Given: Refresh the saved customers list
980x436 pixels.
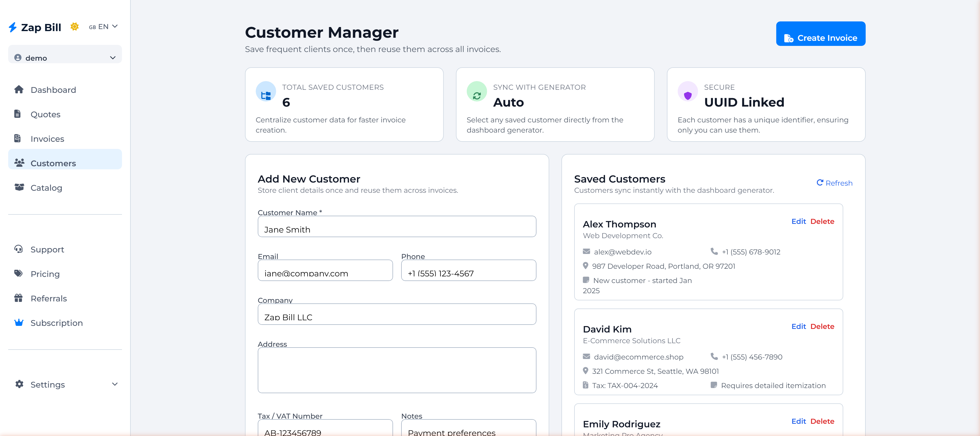Looking at the screenshot, I should click(834, 183).
